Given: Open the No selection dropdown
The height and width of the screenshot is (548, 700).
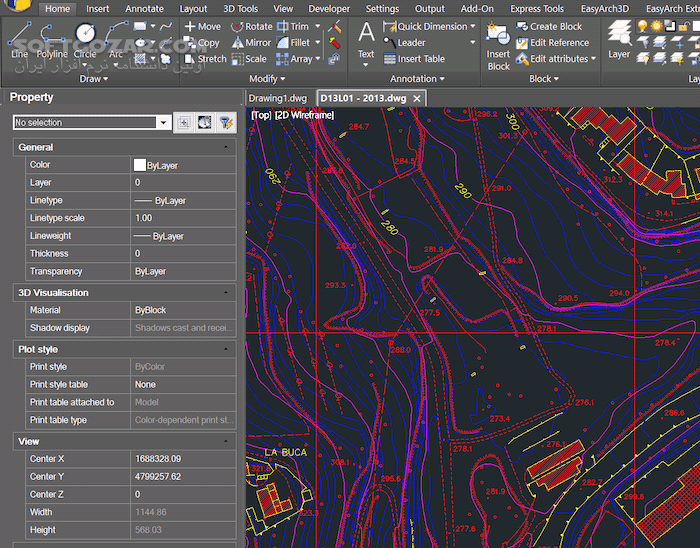Looking at the screenshot, I should point(164,122).
